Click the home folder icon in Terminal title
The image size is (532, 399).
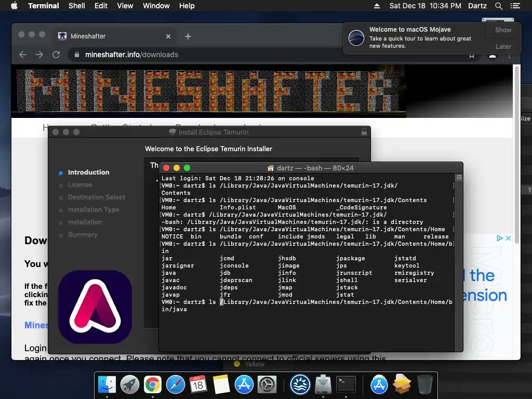pyautogui.click(x=270, y=168)
